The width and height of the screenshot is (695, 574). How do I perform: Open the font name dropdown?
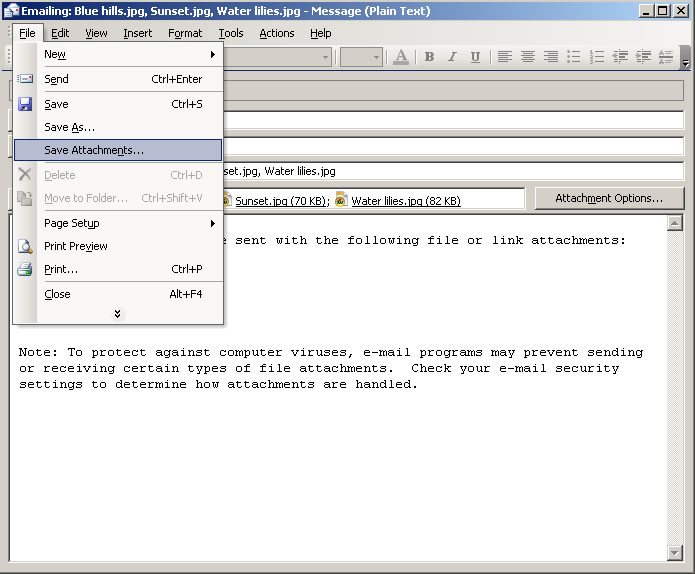(x=325, y=57)
